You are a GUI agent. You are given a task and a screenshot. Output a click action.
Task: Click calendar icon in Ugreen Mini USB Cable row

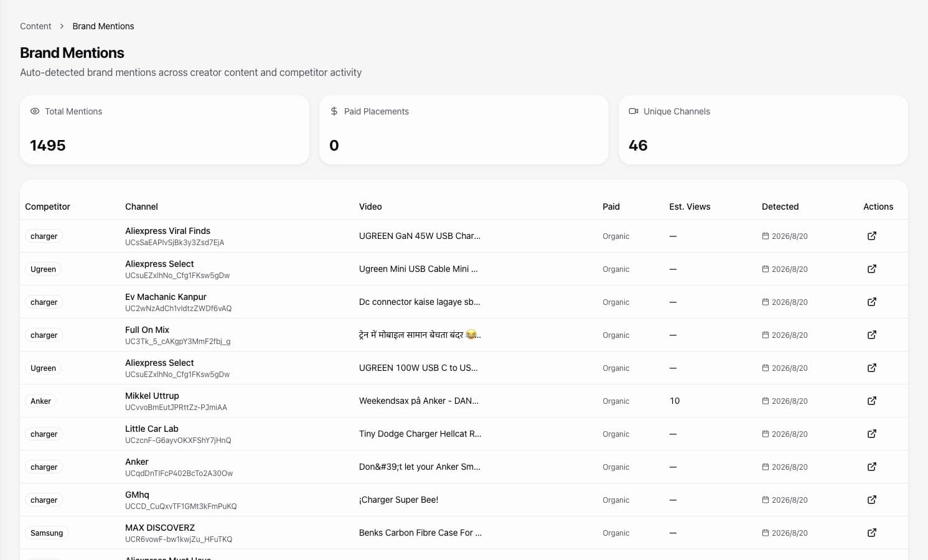click(x=766, y=269)
